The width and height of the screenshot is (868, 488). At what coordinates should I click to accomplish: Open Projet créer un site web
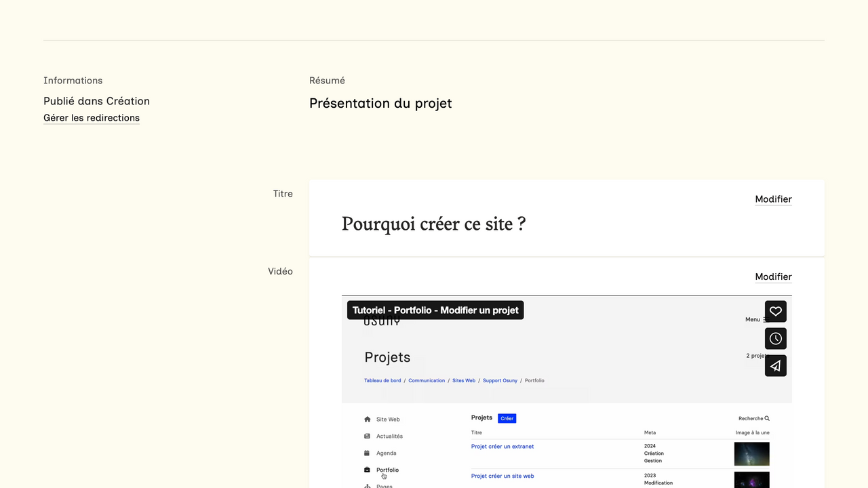pyautogui.click(x=502, y=476)
